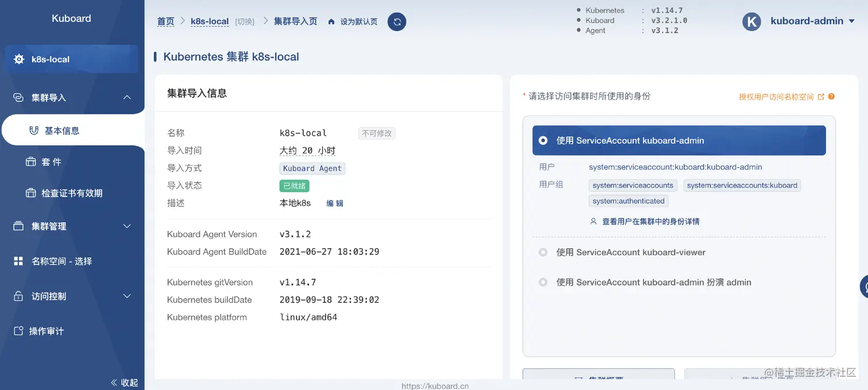Click the linux/amd64 platform value
Screen dimensions: 868x390
click(x=308, y=317)
